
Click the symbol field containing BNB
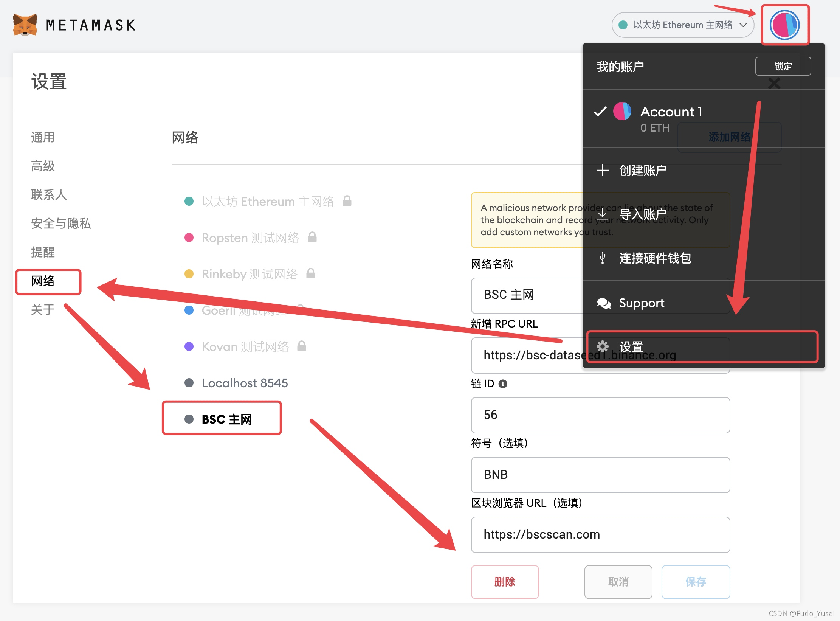(600, 475)
